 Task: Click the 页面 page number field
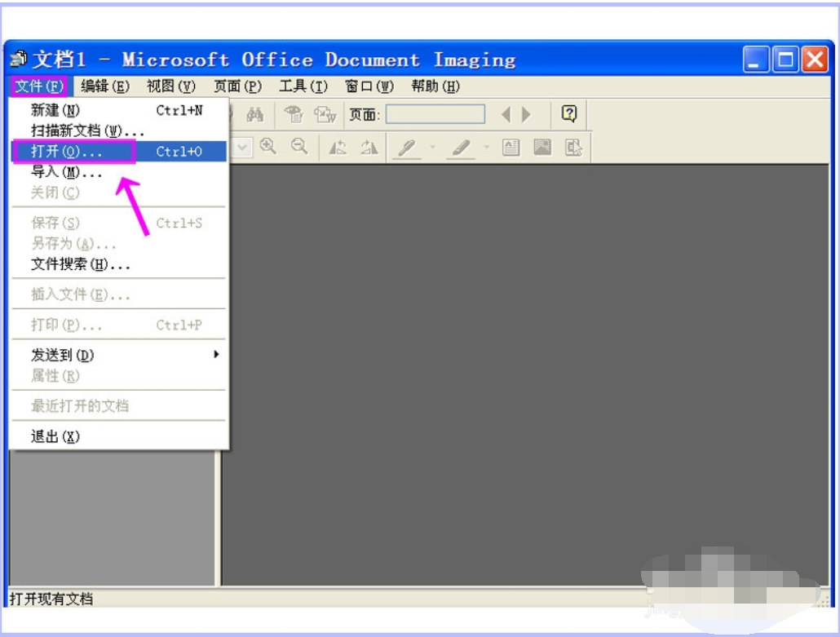pos(435,115)
